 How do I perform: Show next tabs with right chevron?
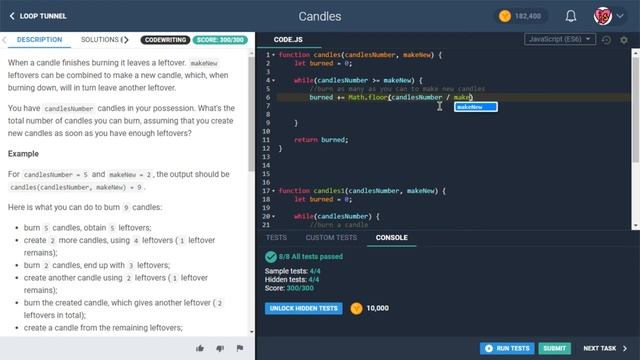point(126,40)
